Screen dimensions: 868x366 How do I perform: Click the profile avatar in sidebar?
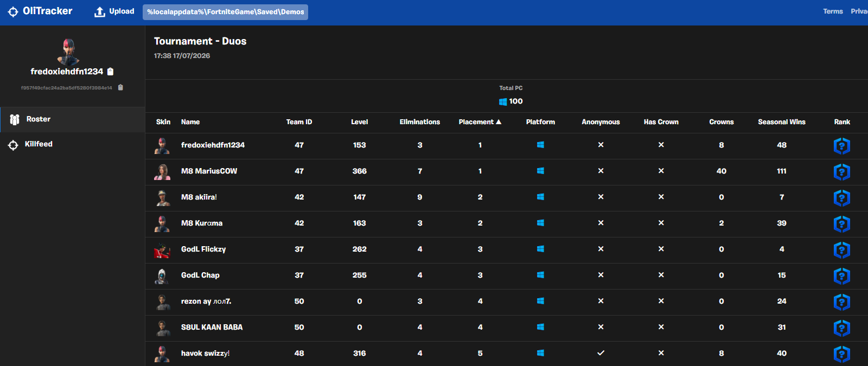tap(68, 52)
